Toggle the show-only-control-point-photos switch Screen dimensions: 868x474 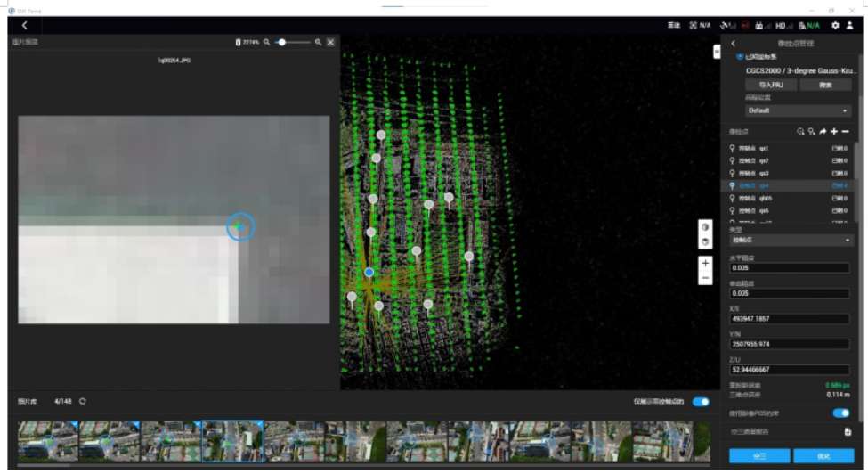[x=701, y=402]
